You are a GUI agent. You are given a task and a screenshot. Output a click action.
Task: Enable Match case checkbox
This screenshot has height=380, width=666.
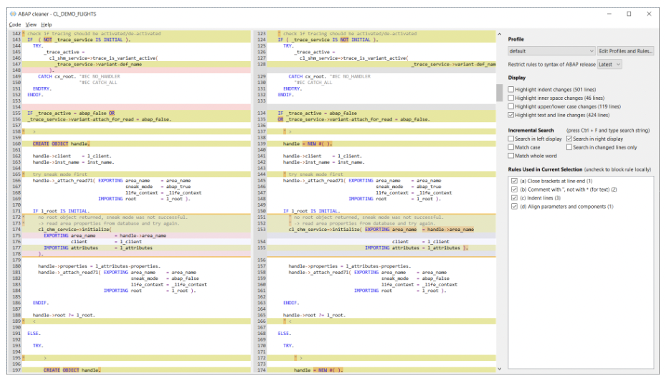click(x=511, y=147)
